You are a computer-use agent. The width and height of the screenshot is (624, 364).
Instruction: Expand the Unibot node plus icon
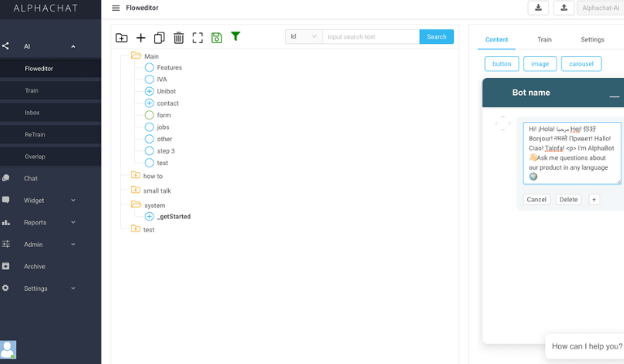pos(149,91)
